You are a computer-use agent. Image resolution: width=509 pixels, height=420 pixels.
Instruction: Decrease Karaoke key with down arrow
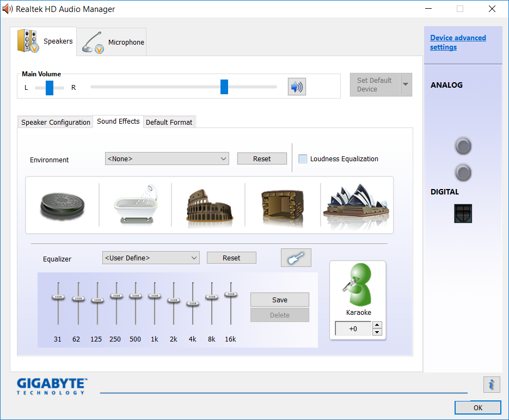click(x=377, y=332)
